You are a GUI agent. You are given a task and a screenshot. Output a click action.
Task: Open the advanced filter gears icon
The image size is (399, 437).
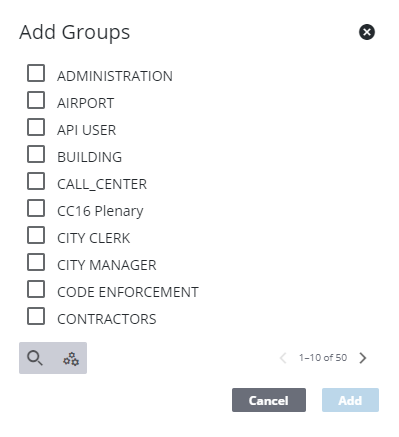point(71,359)
